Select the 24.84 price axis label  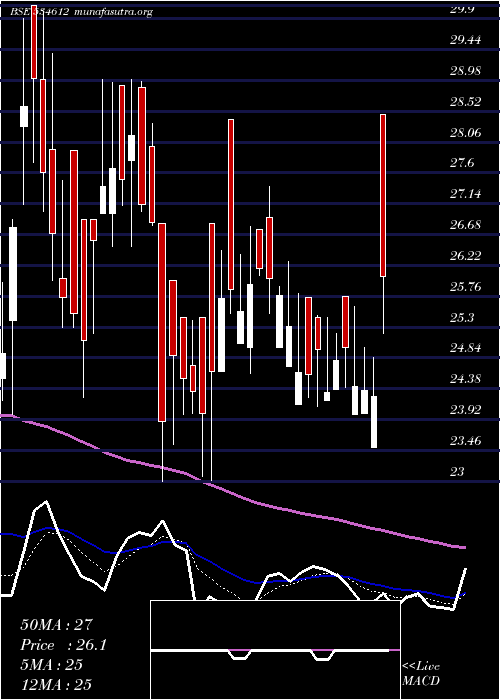coord(466,348)
